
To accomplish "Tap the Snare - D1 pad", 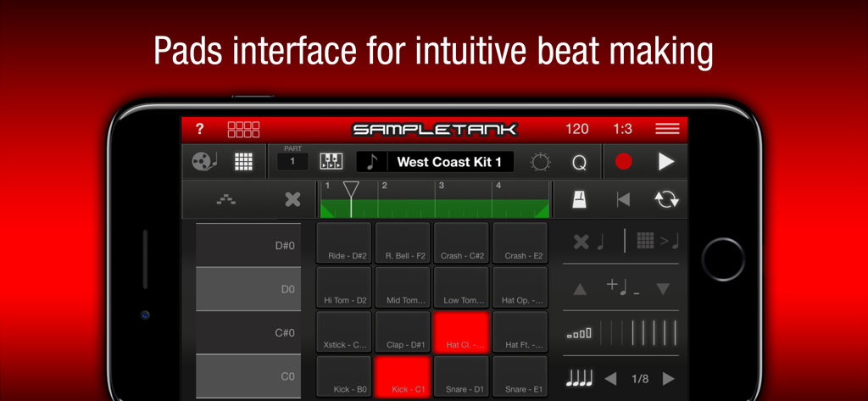I will pyautogui.click(x=461, y=376).
